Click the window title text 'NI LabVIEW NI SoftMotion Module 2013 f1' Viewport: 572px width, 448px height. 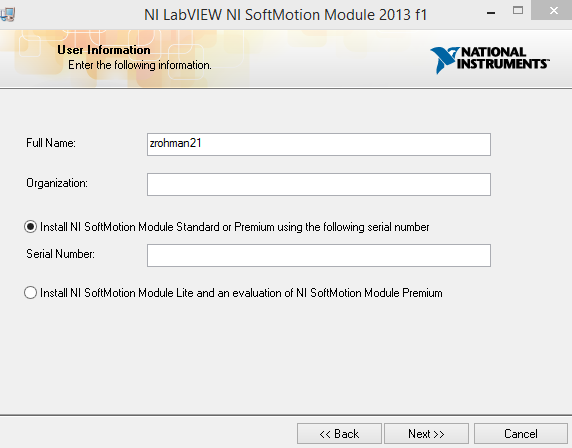[x=285, y=15]
